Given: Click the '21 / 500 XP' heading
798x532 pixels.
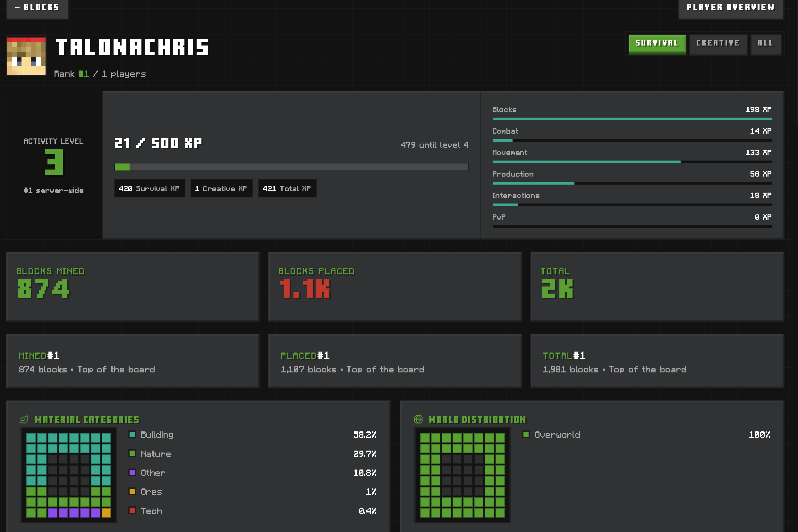Looking at the screenshot, I should 158,143.
